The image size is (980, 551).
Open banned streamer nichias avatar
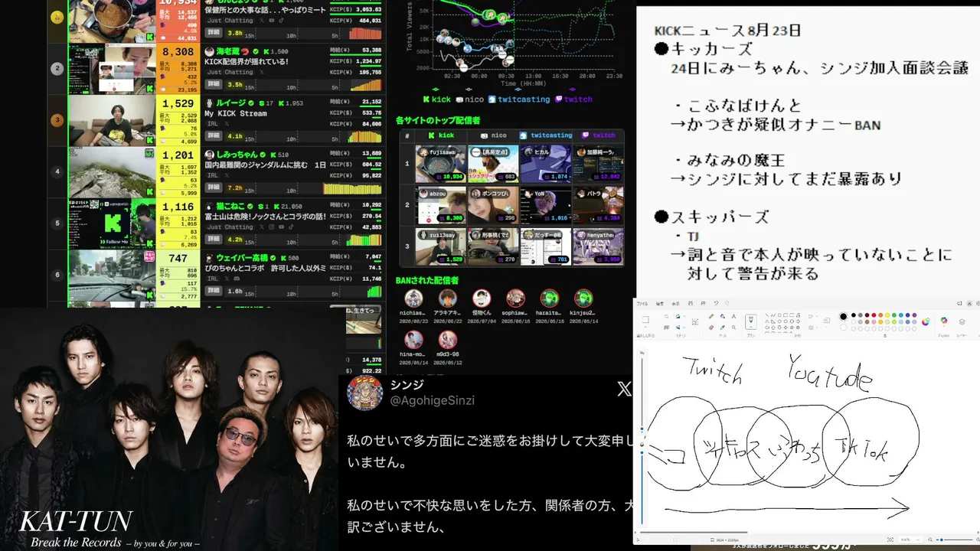414,298
